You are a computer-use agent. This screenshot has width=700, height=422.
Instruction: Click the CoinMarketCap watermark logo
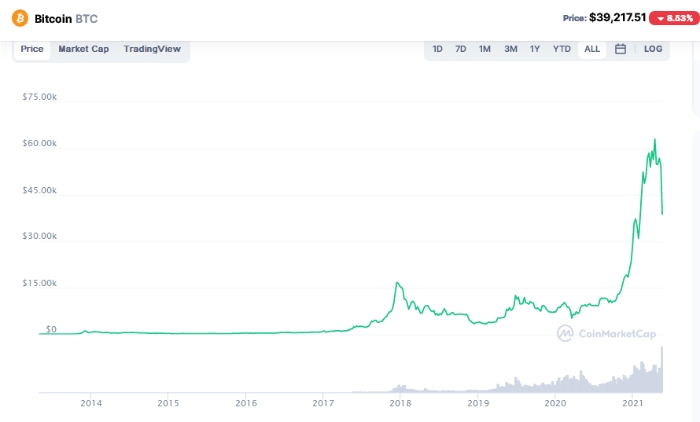[x=600, y=334]
